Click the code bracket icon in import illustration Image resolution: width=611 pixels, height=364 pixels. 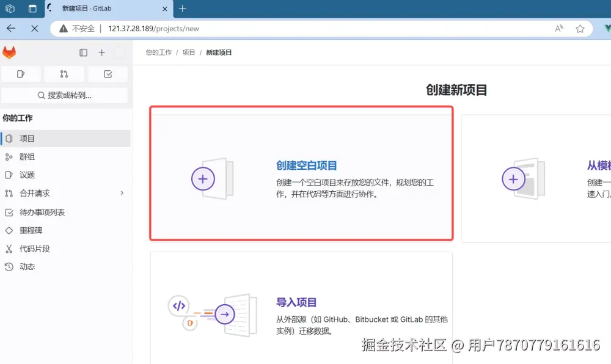pos(179,305)
